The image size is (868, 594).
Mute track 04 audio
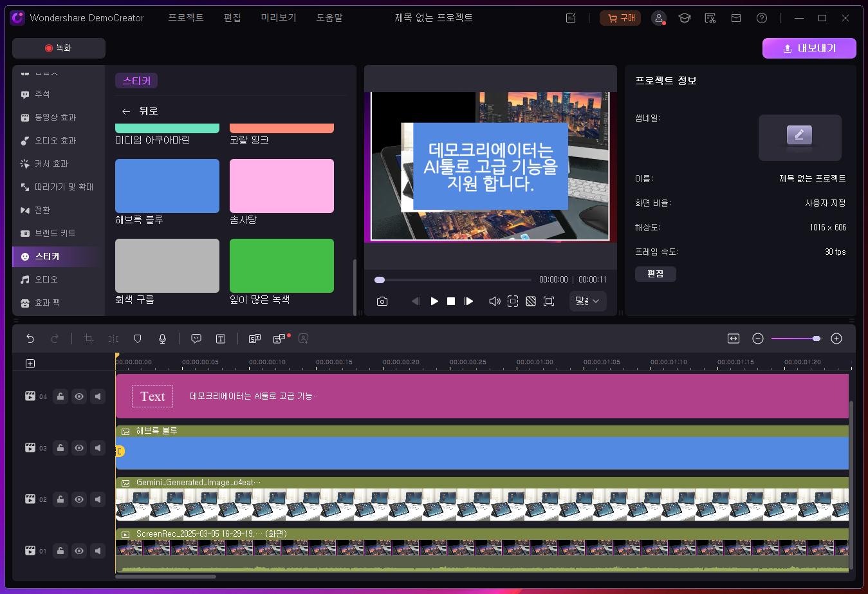point(98,396)
